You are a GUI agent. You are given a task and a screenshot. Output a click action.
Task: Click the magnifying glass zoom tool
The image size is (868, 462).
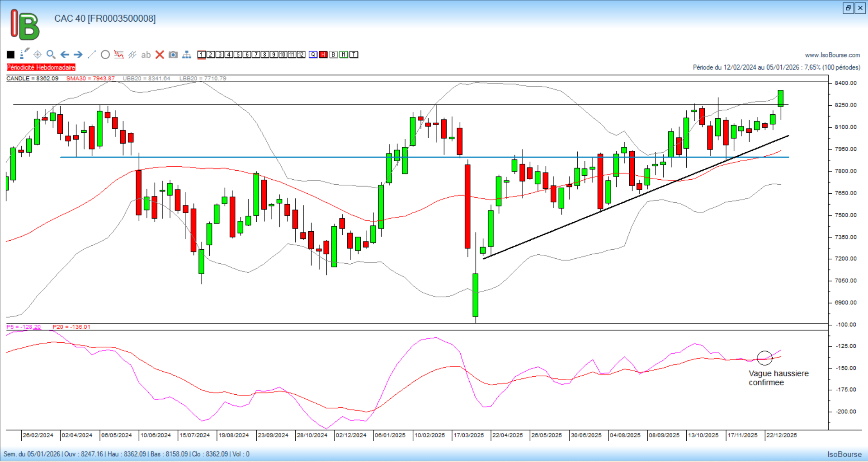coord(51,55)
